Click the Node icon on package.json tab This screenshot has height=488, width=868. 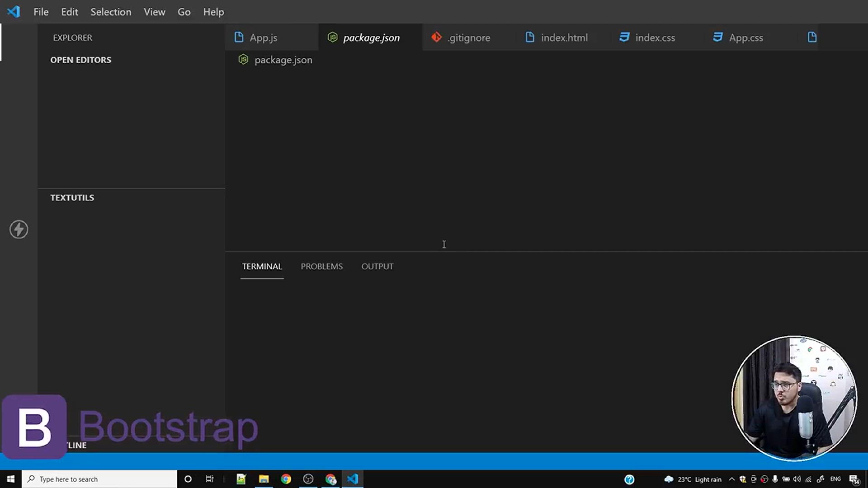(333, 37)
